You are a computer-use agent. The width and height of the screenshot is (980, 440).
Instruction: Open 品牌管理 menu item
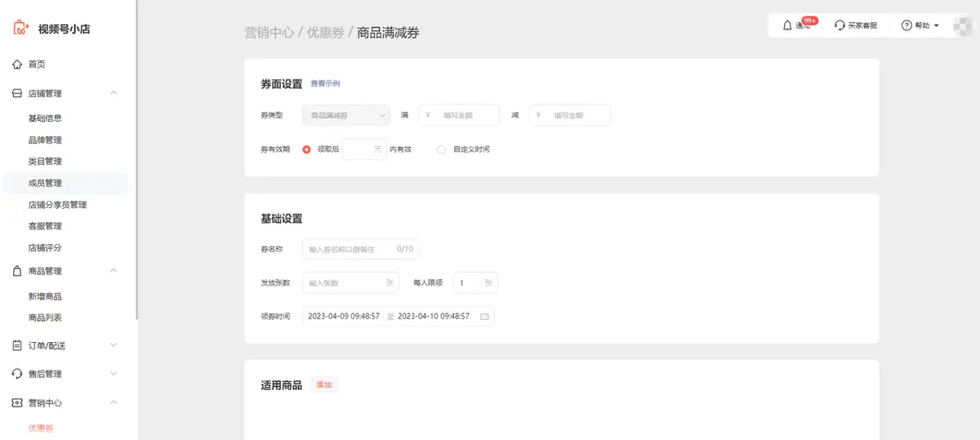click(x=45, y=140)
